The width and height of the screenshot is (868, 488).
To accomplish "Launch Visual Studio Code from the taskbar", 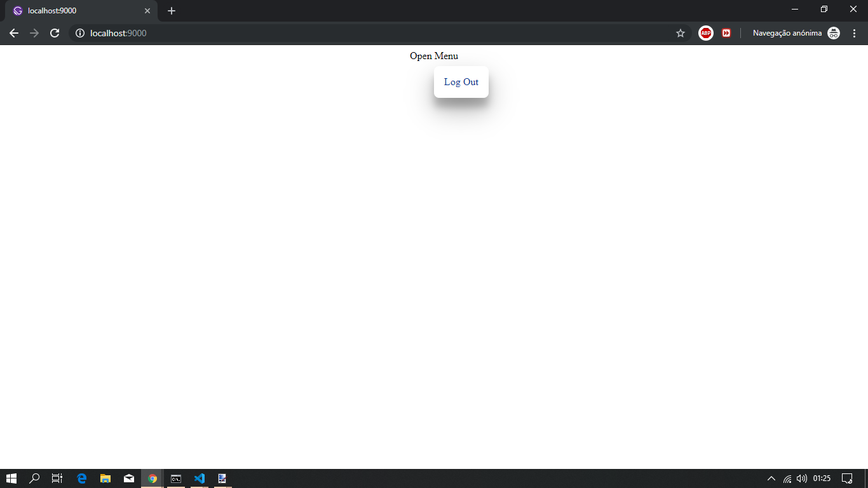I will [x=199, y=478].
